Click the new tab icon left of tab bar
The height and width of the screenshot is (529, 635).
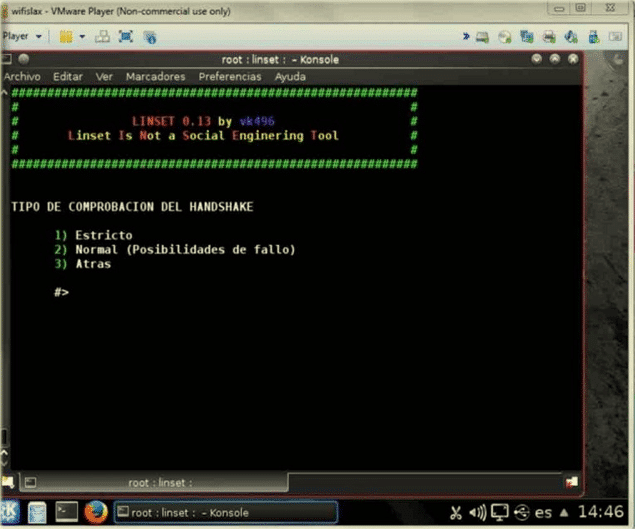click(x=8, y=482)
